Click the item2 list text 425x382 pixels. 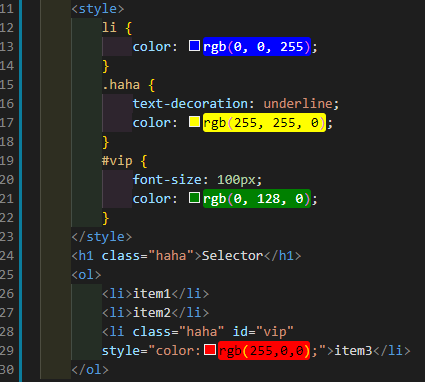[152, 313]
